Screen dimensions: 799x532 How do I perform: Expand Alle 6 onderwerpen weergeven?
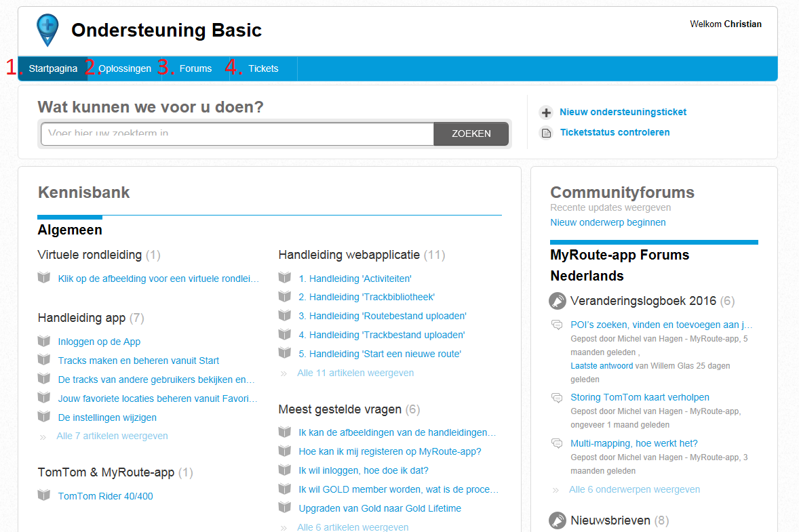pyautogui.click(x=634, y=489)
